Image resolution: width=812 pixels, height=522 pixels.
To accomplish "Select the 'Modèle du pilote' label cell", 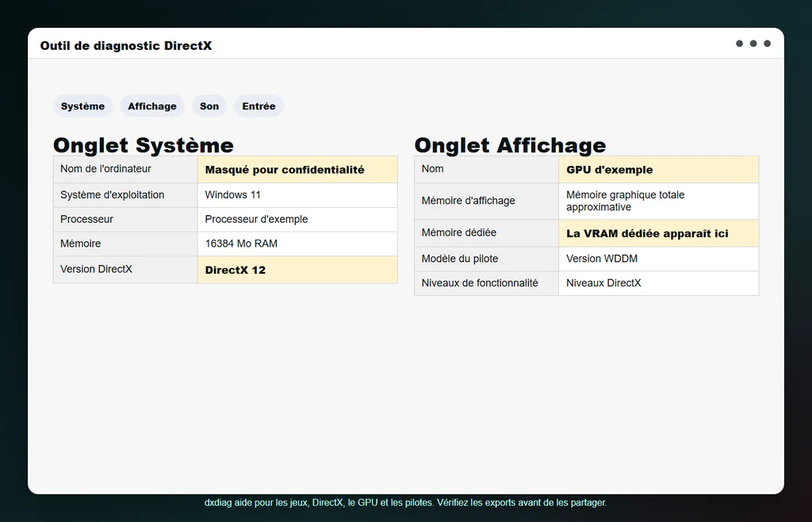I will click(x=487, y=259).
